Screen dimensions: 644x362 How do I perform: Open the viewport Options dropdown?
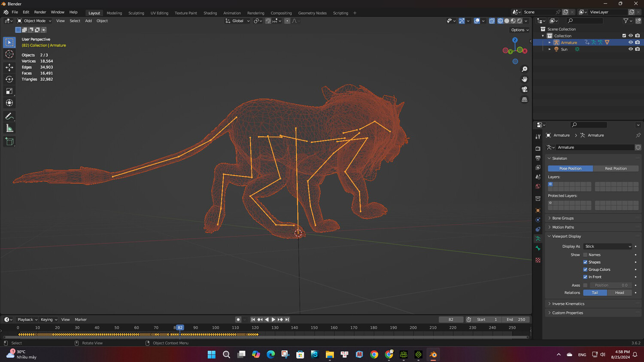(520, 30)
